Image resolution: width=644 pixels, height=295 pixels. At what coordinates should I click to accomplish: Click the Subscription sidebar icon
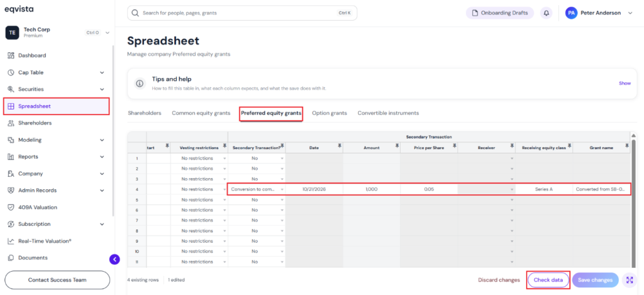click(11, 224)
